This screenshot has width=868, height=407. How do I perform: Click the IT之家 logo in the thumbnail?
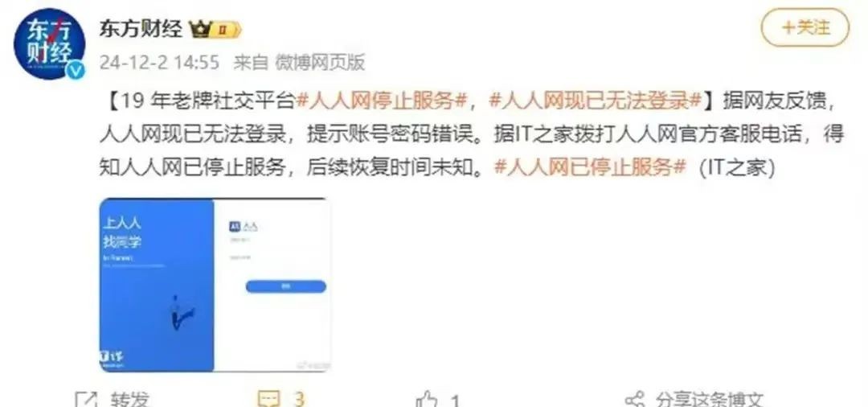point(112,358)
